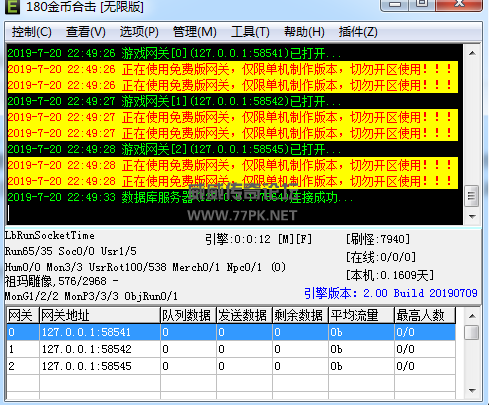Click the log panel scrollbar thumb
489x405 pixels.
tap(472, 196)
